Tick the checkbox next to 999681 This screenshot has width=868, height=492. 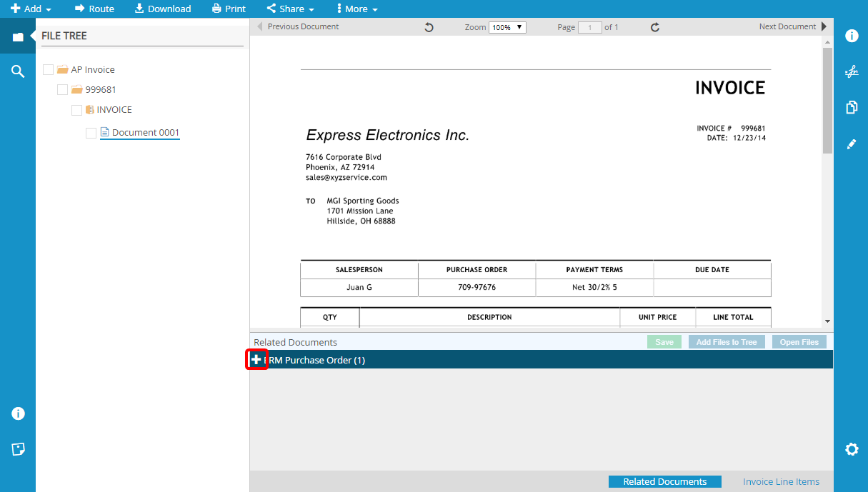point(63,90)
